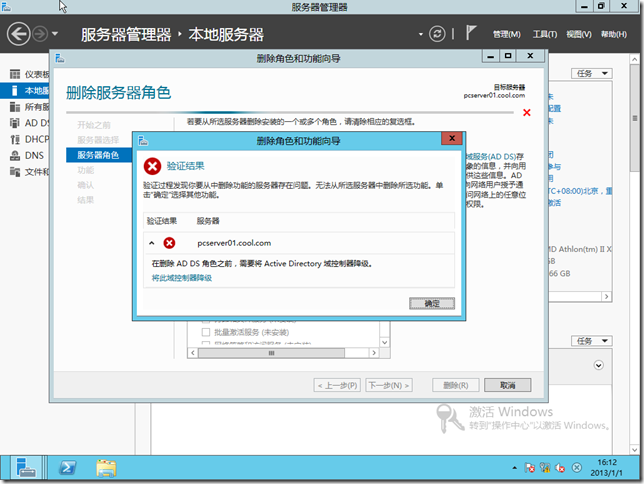Select file services sidebar icon
Screen dimensions: 644x484
[x=15, y=172]
